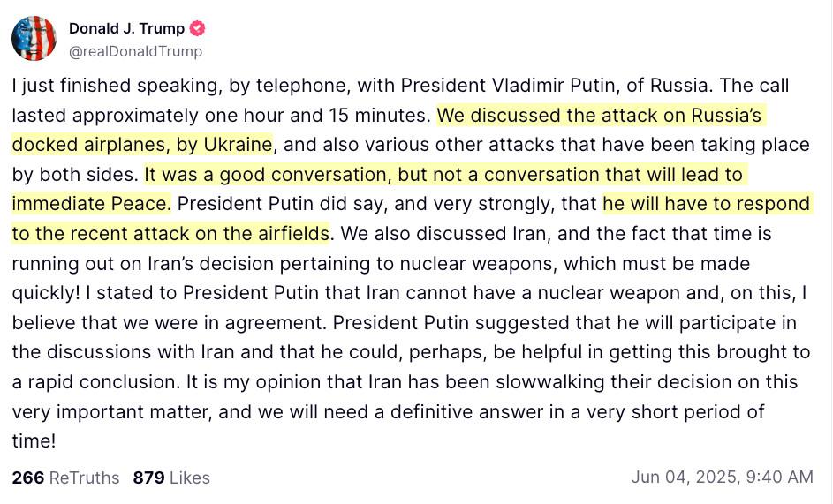Open Donald J. Trump's profile avatar

pos(34,38)
